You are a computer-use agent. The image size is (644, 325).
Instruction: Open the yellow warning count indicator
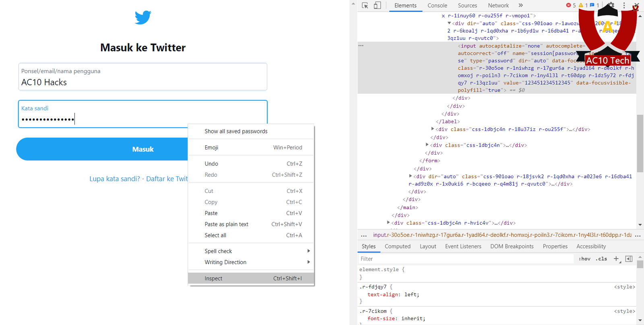583,5
